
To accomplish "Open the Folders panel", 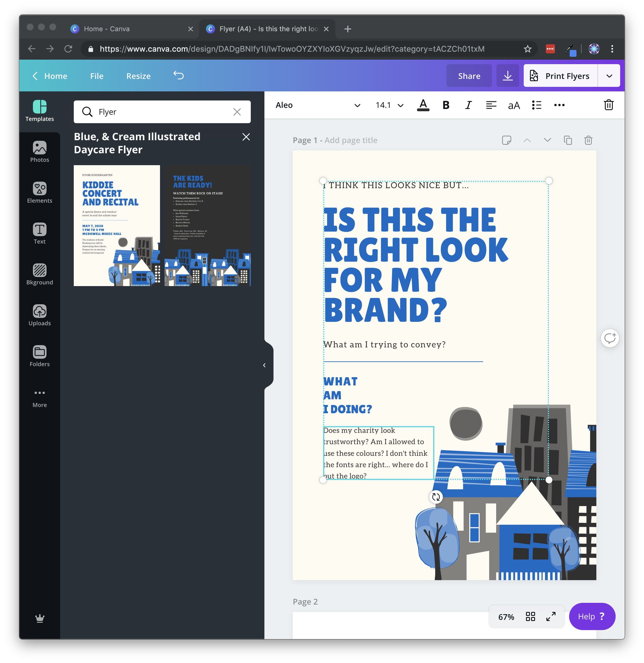I will click(x=39, y=356).
